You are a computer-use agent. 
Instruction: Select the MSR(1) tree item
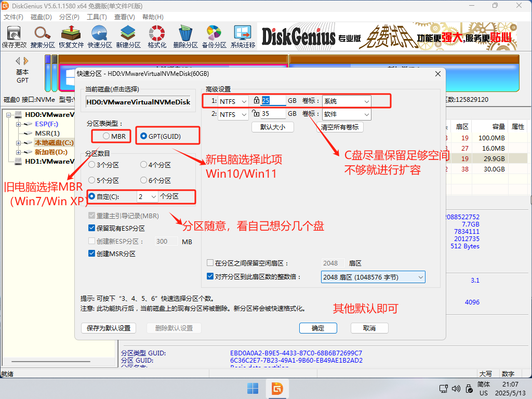click(47, 134)
